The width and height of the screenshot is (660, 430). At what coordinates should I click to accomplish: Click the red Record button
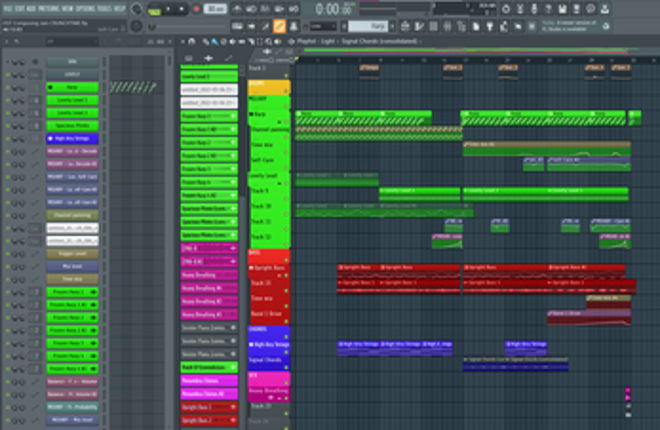[196, 9]
